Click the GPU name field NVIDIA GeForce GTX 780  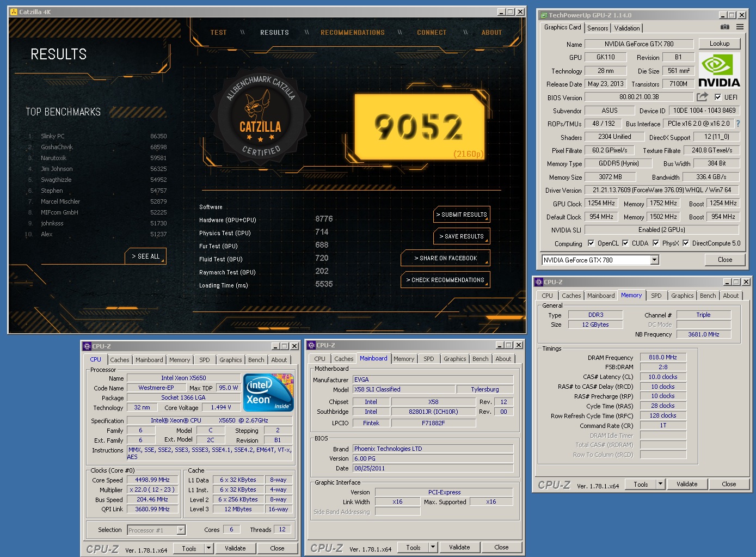click(x=639, y=44)
